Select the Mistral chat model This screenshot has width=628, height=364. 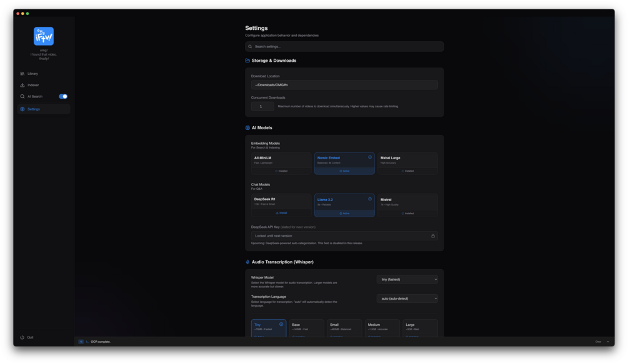407,205
